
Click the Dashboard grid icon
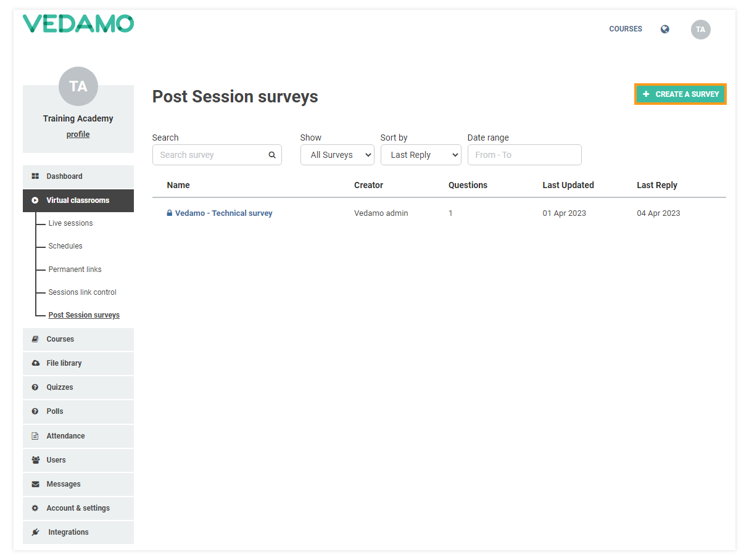coord(35,176)
